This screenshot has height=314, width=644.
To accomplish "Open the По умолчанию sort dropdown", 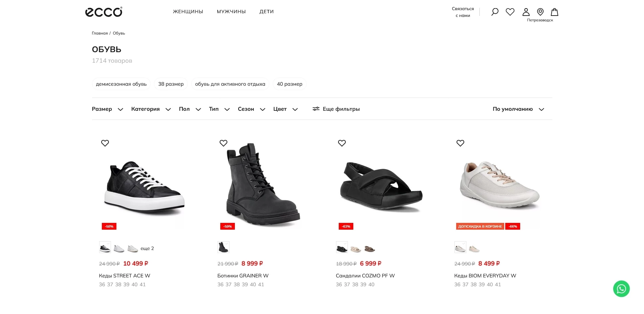I will click(518, 109).
